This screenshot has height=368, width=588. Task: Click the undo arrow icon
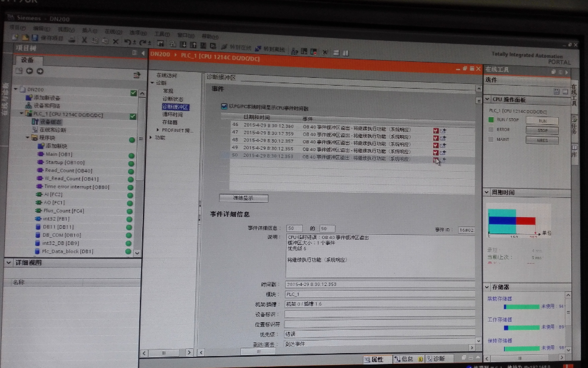coord(128,42)
